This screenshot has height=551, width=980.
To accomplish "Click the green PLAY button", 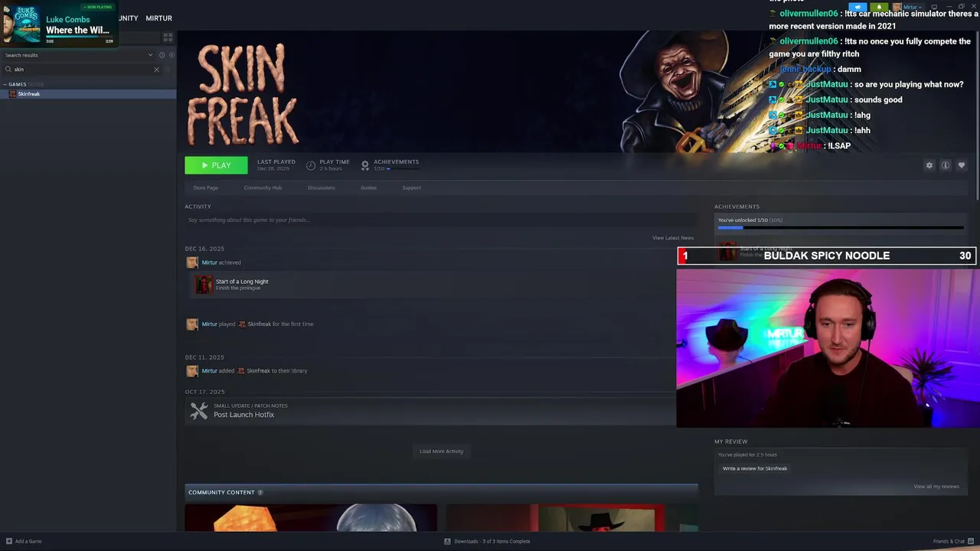I will point(216,165).
